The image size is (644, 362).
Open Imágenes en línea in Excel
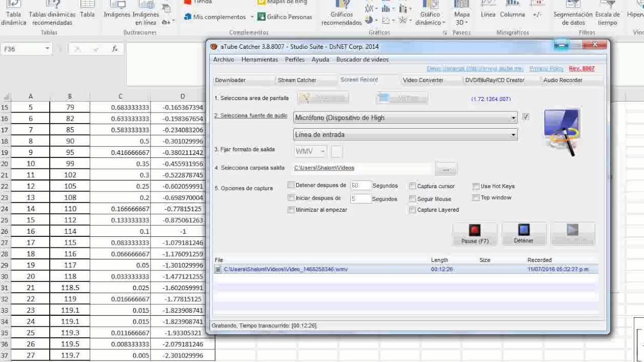click(x=146, y=13)
